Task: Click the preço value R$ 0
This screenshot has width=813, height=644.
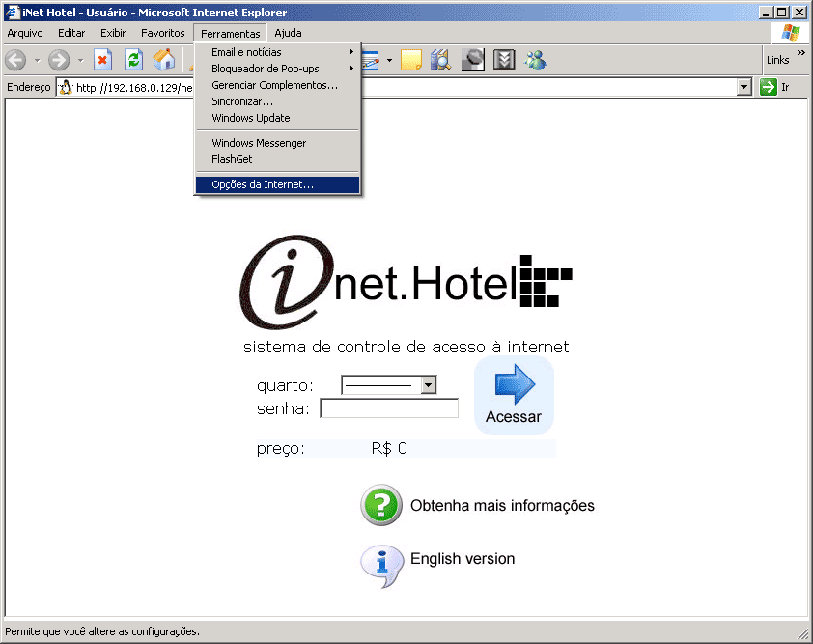Action: click(x=389, y=449)
